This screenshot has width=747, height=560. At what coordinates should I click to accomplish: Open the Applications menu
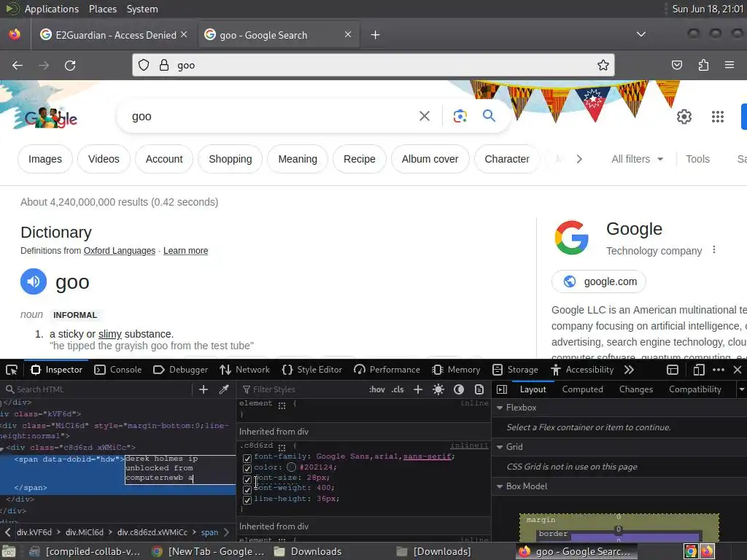pos(52,9)
